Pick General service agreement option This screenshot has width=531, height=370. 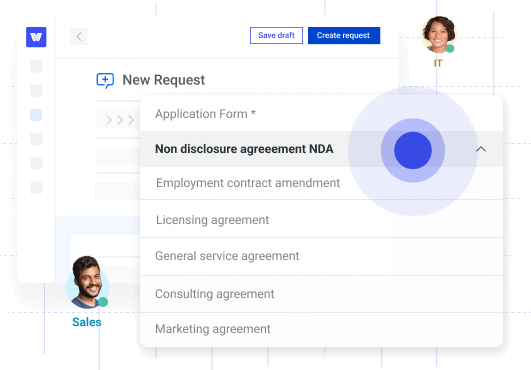[321, 256]
